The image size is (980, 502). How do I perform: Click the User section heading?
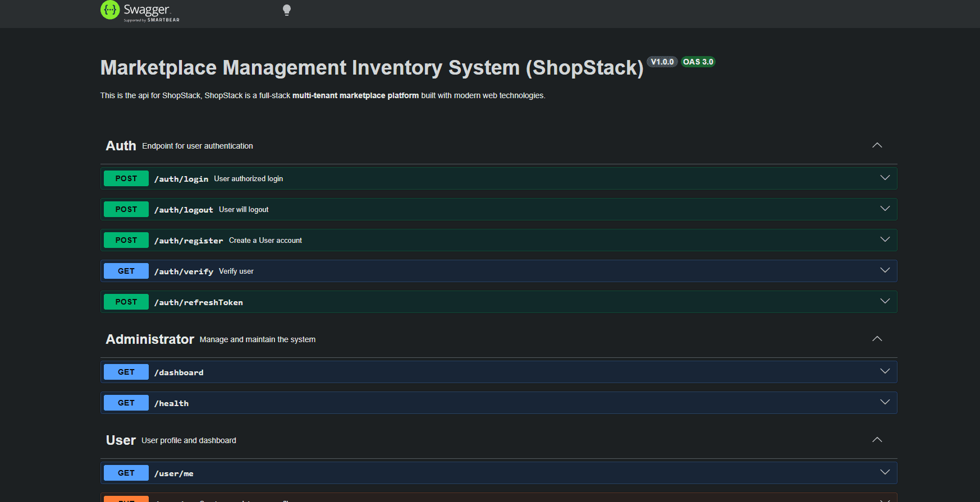[x=121, y=440]
